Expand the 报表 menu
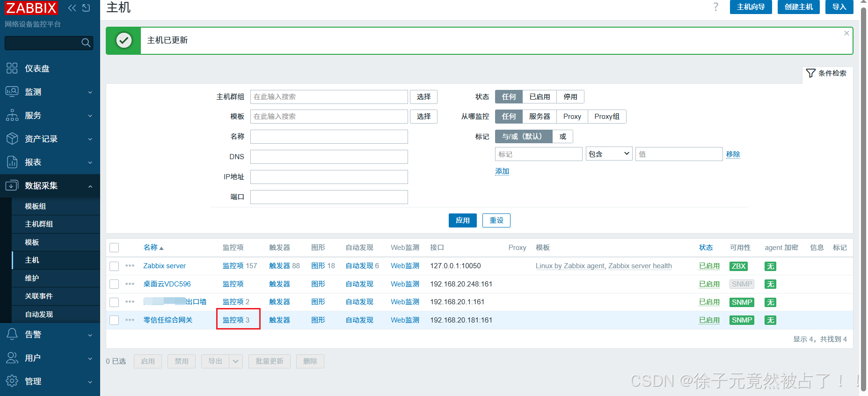This screenshot has height=396, width=868. (90, 162)
